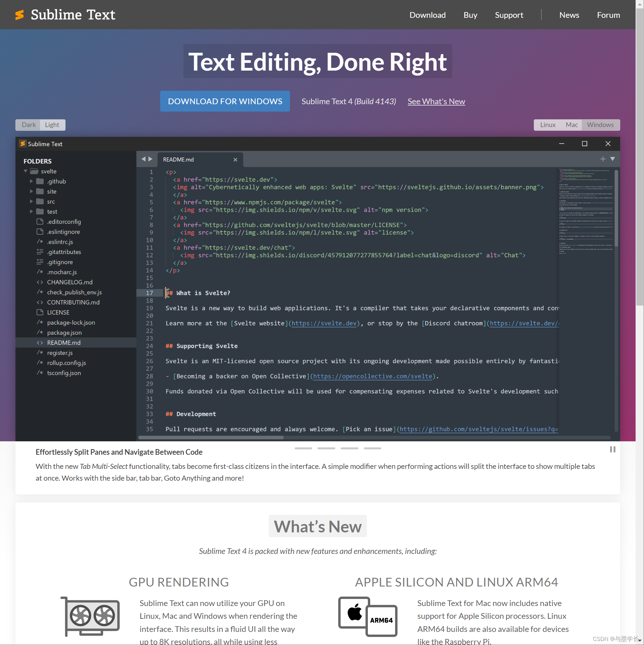Click the new tab plus icon
Screen dimensions: 644x645
pyautogui.click(x=603, y=159)
